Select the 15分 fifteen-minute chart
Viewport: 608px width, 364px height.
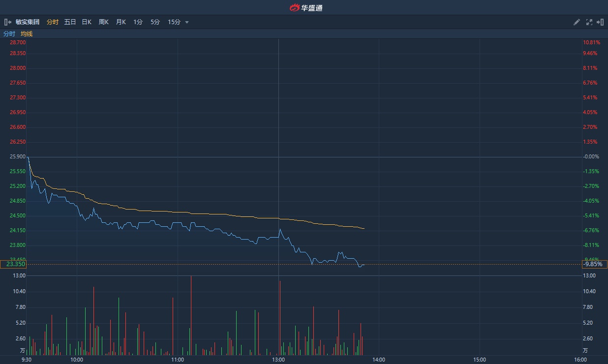coord(174,22)
